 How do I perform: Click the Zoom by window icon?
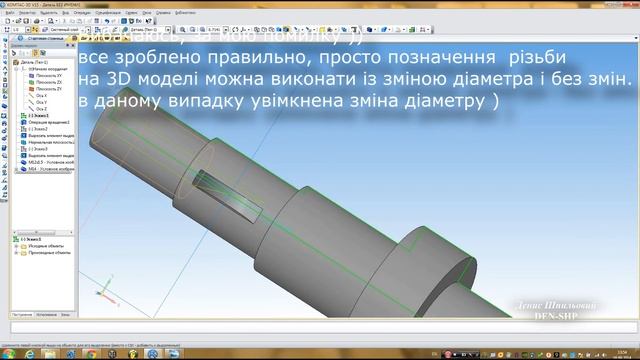(x=193, y=29)
